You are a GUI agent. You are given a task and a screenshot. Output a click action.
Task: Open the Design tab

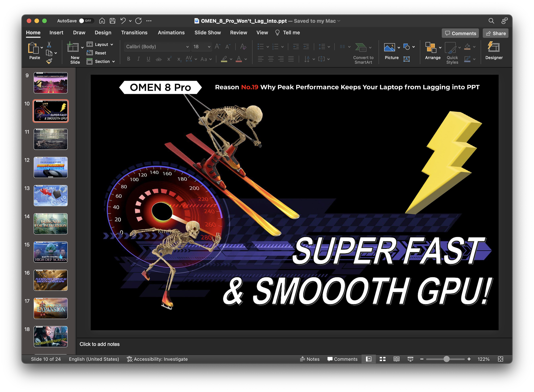[x=103, y=33]
